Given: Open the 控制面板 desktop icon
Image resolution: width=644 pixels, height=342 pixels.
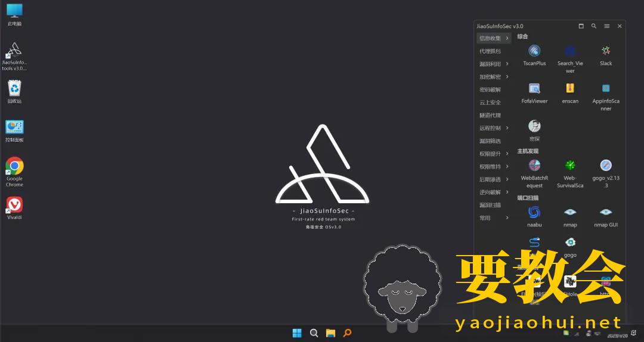Looking at the screenshot, I should [14, 131].
